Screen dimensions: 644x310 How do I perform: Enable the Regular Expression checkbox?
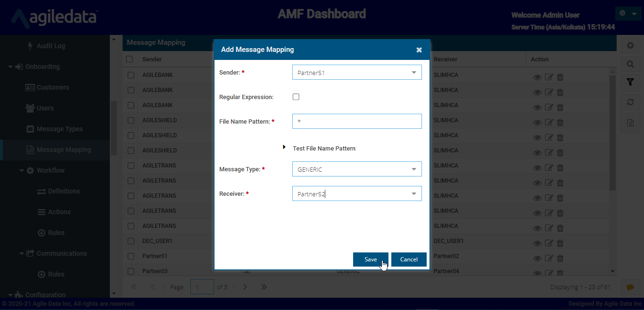pos(296,97)
